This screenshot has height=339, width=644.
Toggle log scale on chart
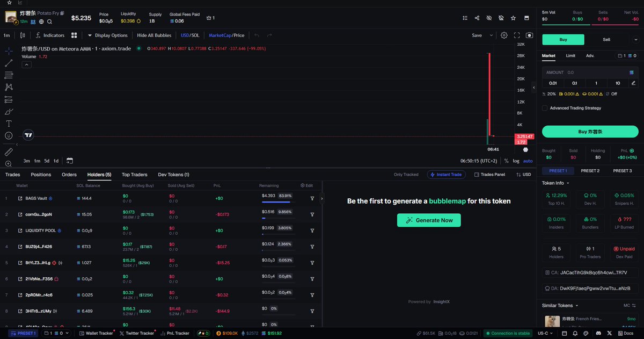[516, 161]
